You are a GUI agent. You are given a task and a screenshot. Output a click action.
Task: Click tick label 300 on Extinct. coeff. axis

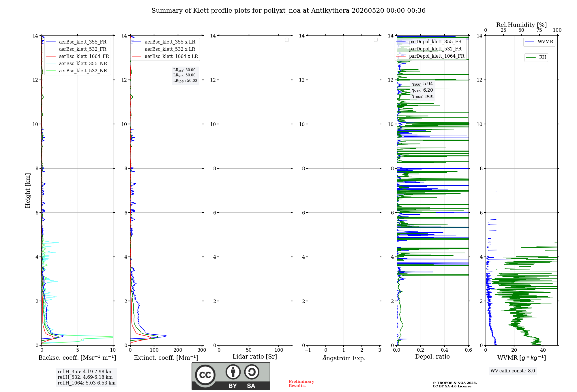[202, 350]
